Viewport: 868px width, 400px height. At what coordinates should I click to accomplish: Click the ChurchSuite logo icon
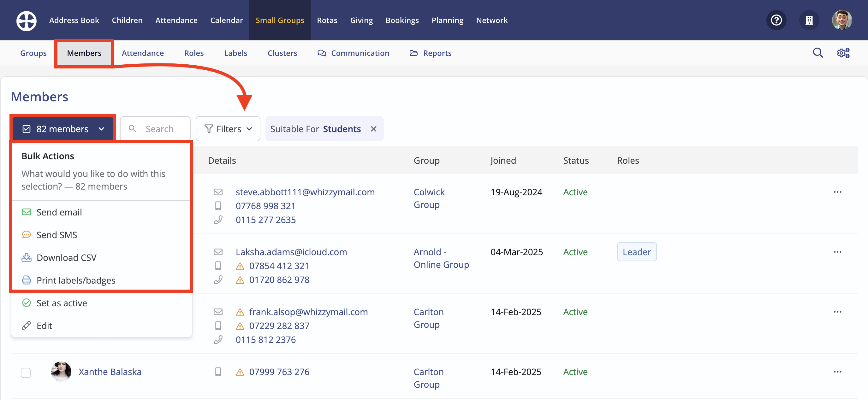point(26,21)
